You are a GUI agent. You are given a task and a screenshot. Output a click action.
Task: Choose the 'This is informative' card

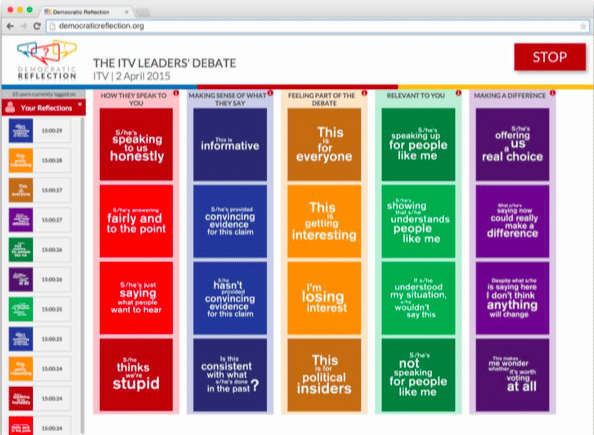230,144
